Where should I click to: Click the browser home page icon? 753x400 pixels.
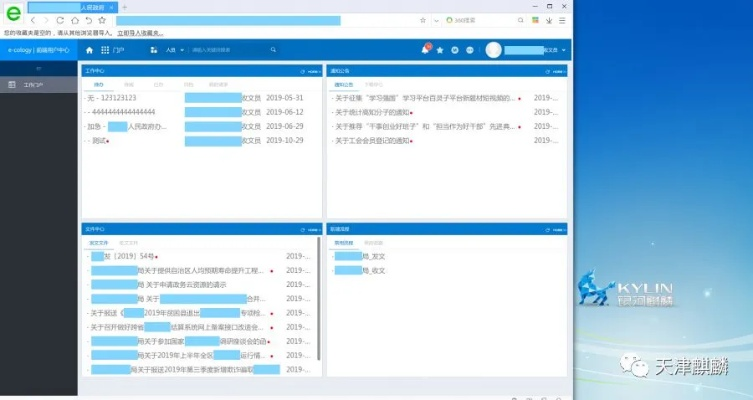click(74, 20)
